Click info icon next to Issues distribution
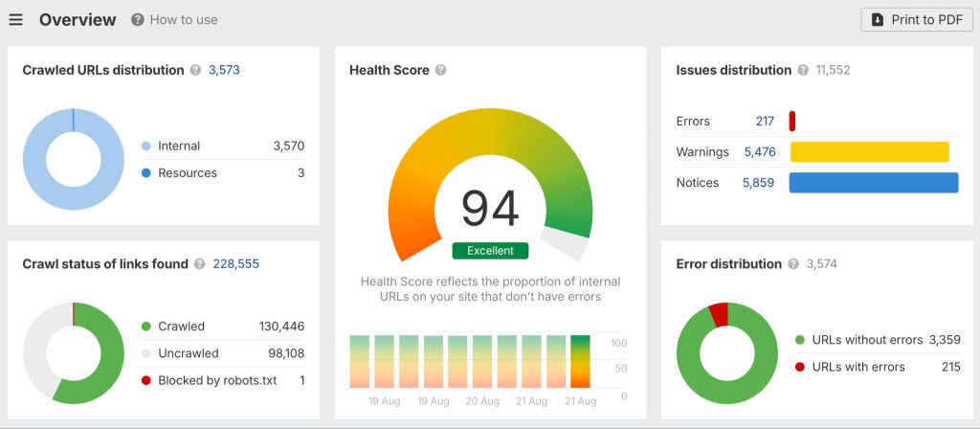980x429 pixels. coord(803,70)
